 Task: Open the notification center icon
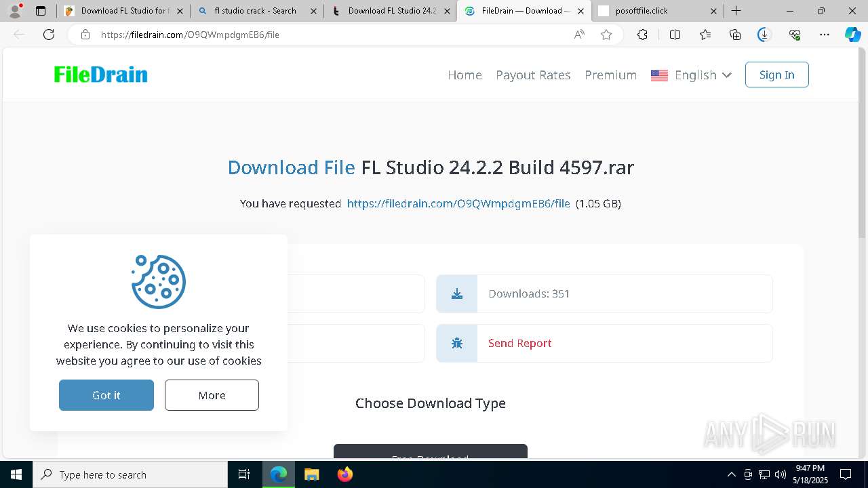click(x=846, y=474)
